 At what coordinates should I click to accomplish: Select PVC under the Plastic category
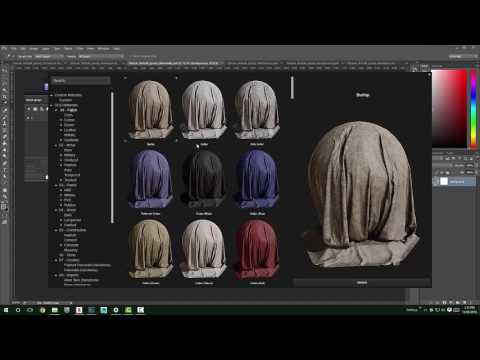point(67,200)
